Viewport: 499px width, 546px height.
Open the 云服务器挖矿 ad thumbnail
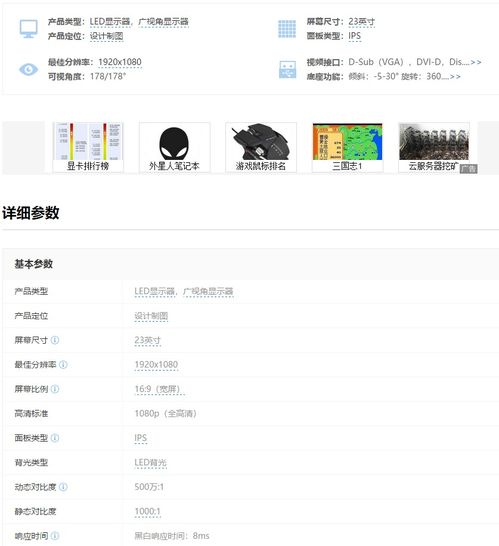[434, 147]
